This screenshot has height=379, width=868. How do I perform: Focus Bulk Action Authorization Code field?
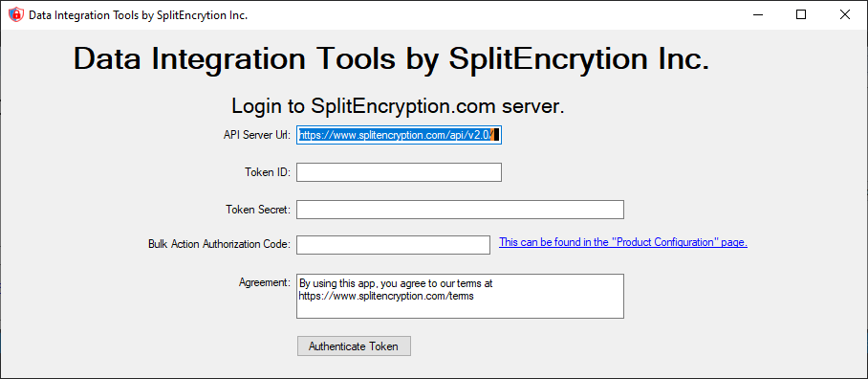point(393,245)
